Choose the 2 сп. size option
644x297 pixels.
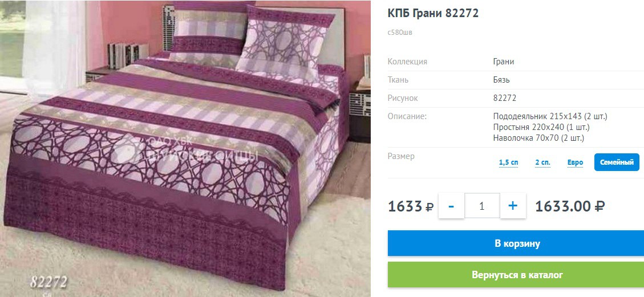click(x=542, y=162)
